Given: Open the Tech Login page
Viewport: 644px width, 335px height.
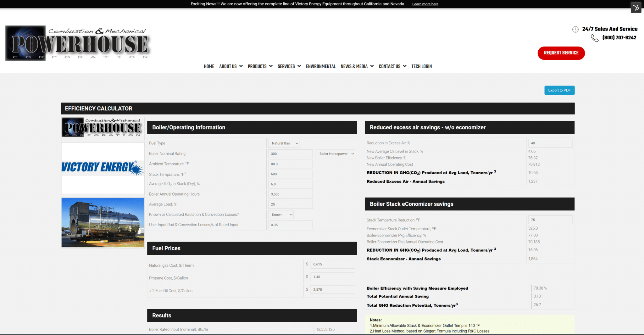Looking at the screenshot, I should (421, 66).
